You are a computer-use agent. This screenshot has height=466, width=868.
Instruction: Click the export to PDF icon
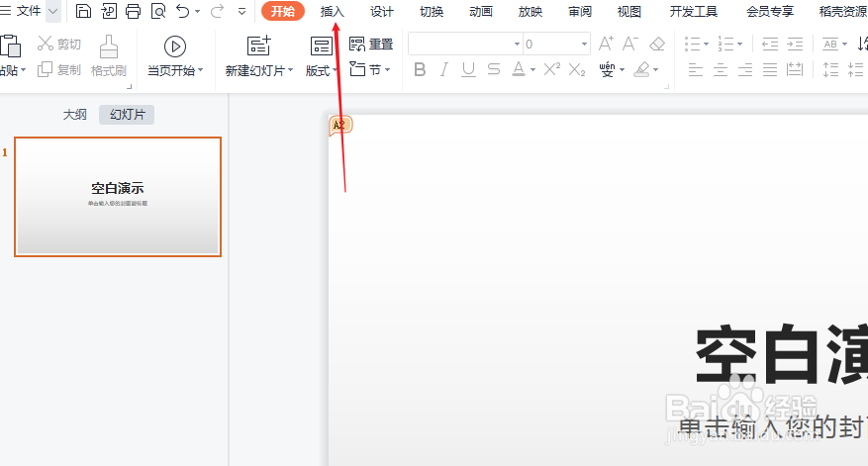[109, 11]
